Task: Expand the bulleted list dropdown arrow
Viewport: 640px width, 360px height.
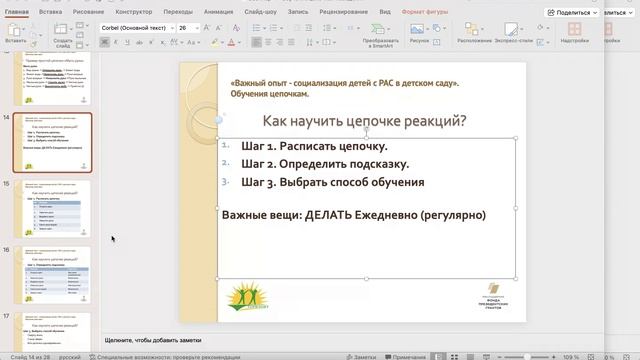Action: coord(264,28)
